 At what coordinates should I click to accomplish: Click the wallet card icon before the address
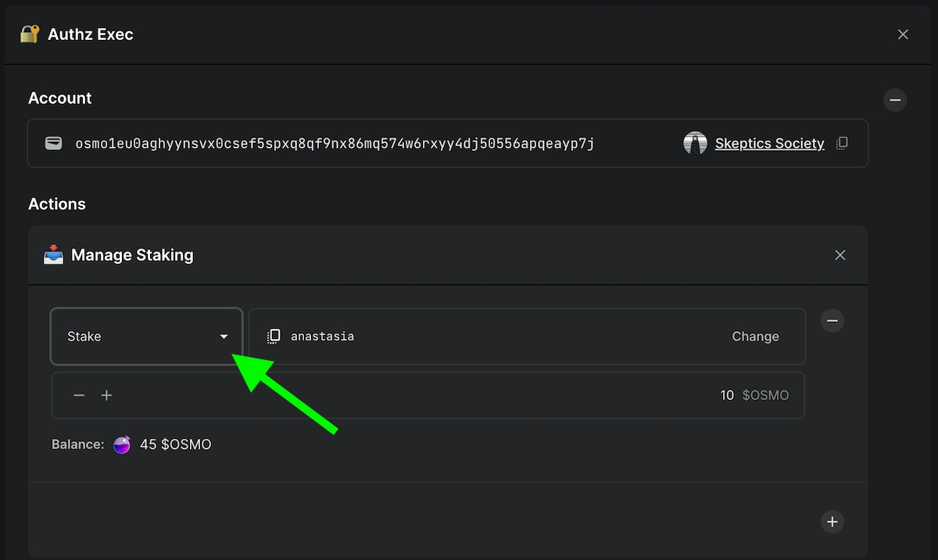coord(53,143)
